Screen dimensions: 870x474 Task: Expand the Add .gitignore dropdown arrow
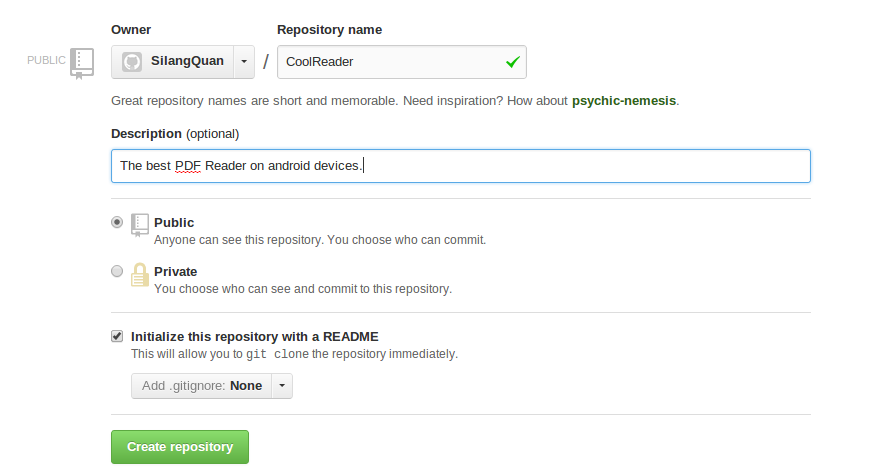(282, 386)
